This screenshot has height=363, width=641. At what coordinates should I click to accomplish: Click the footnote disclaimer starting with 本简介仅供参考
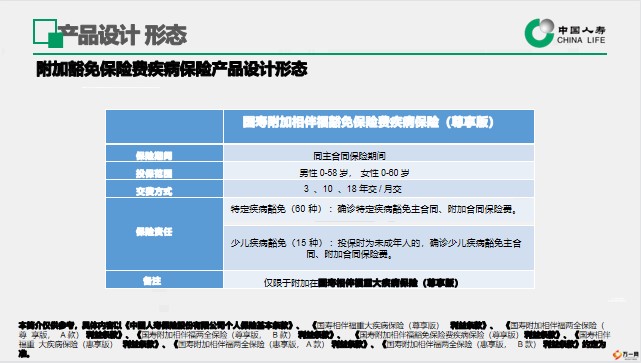click(x=314, y=340)
